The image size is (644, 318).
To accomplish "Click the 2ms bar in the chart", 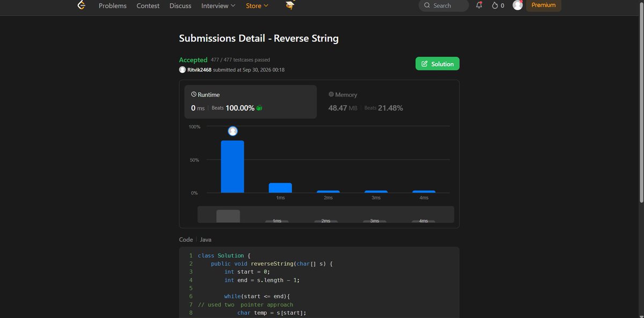I will pos(328,192).
